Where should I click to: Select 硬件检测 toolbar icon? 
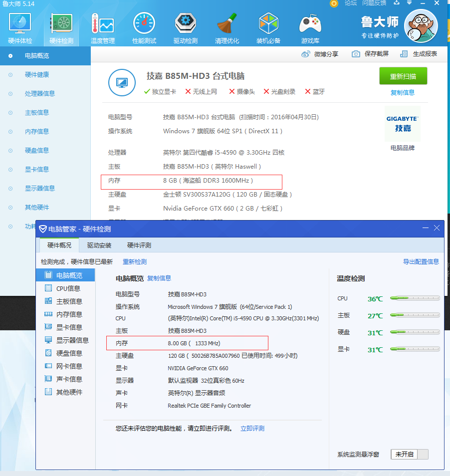61,28
